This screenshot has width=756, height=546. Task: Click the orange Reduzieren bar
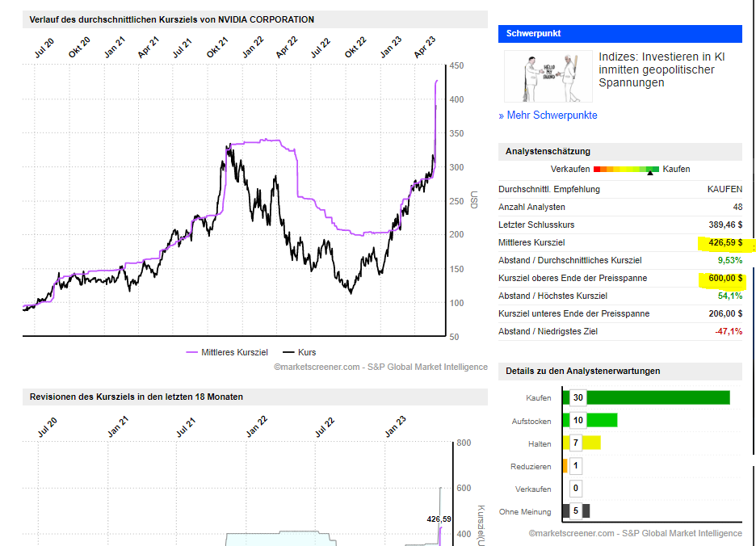[565, 466]
